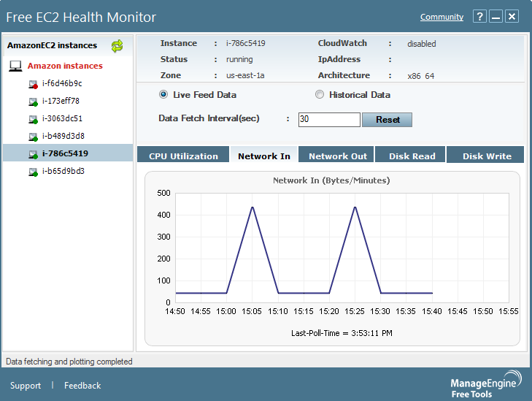Open the Community link
Viewport: 532px width, 401px height.
[442, 17]
